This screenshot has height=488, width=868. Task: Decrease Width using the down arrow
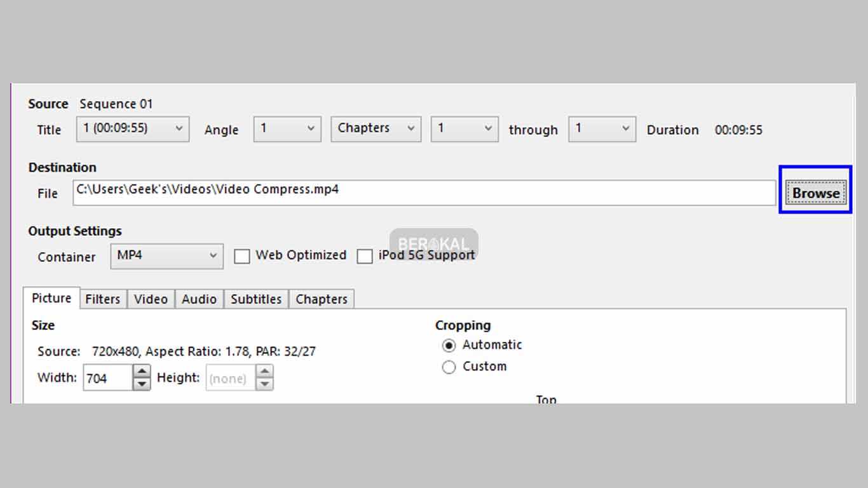(142, 384)
